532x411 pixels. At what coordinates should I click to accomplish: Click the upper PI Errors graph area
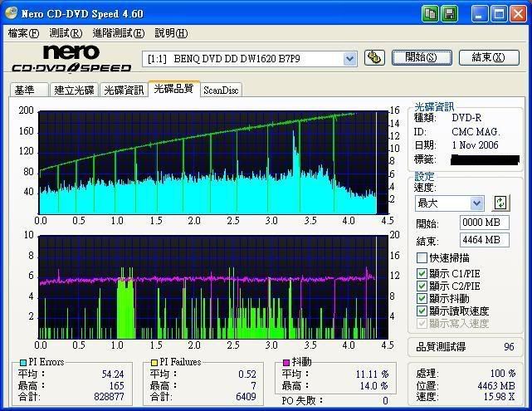tap(213, 163)
